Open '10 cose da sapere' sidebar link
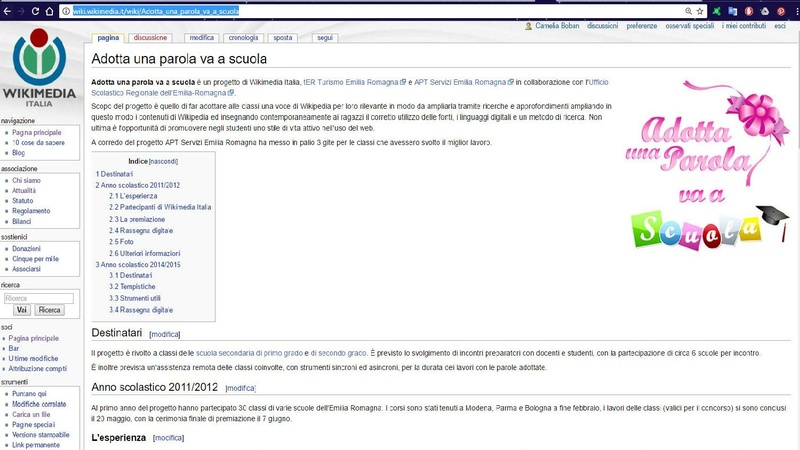This screenshot has height=450, width=800. tap(38, 143)
